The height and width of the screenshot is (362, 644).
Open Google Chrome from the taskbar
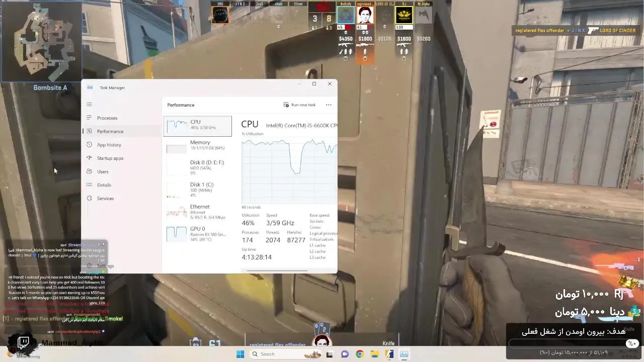point(360,354)
